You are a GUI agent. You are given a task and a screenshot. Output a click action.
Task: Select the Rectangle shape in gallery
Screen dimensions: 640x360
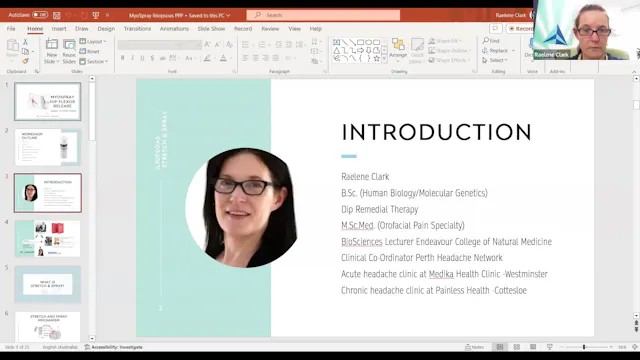(360, 42)
